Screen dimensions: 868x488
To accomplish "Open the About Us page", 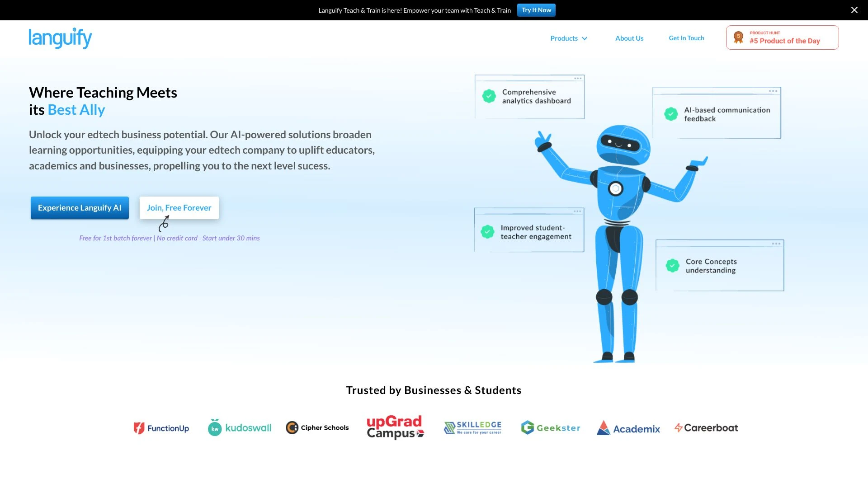I will [x=629, y=38].
